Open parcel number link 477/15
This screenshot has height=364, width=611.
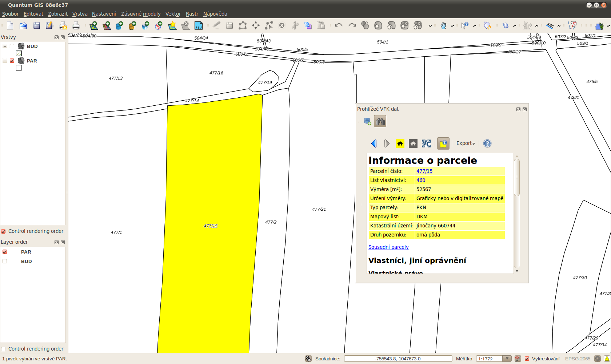424,171
